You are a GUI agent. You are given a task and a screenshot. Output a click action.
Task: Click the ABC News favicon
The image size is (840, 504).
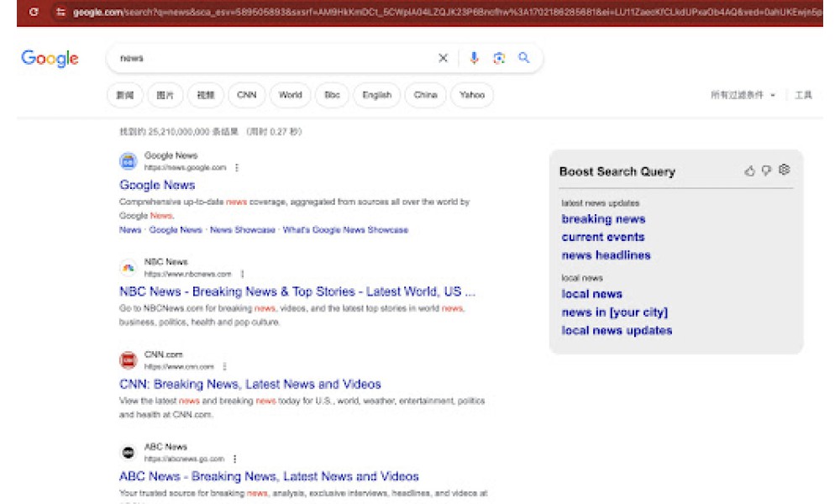[128, 453]
